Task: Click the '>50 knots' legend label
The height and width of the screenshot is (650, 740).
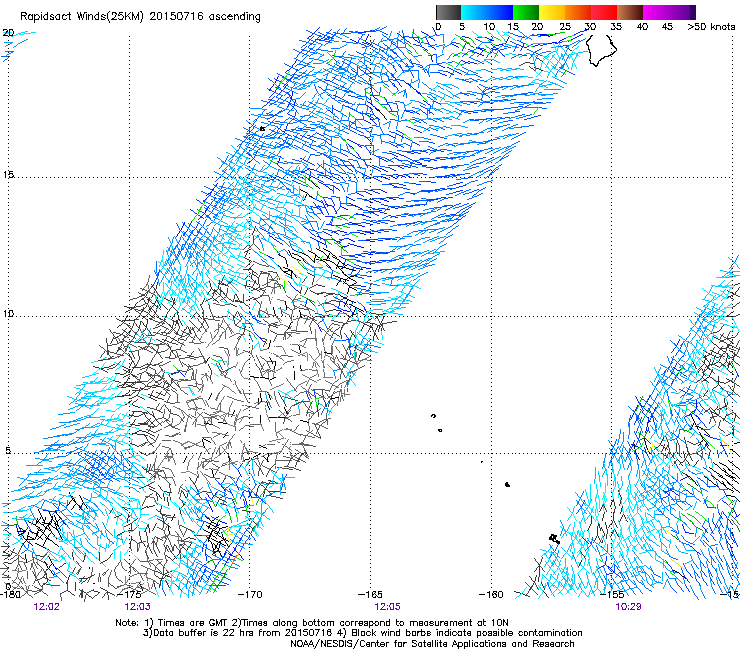Action: point(711,27)
